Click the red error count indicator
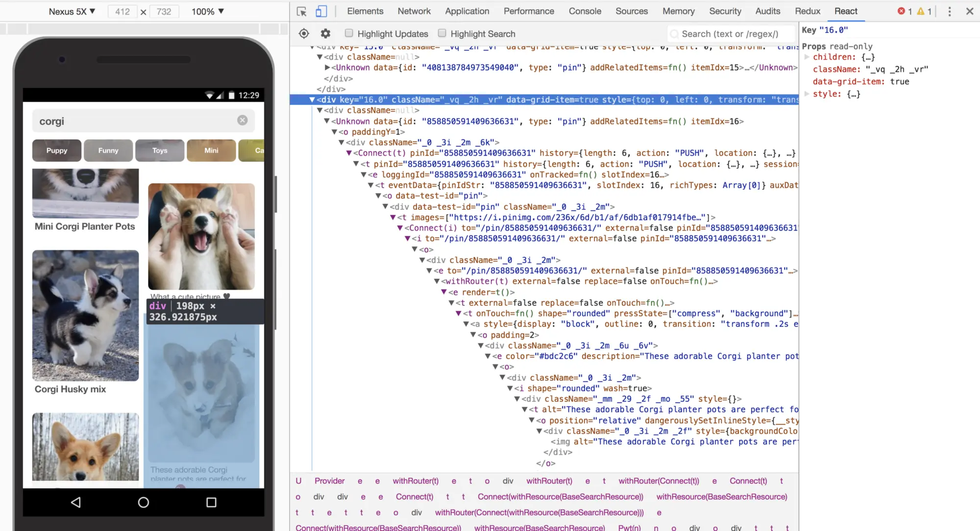980x531 pixels. [x=904, y=11]
